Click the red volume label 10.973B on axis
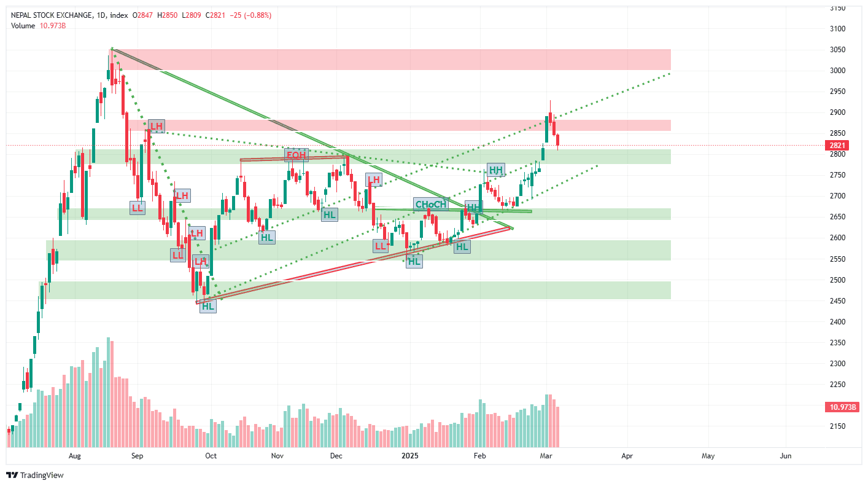This screenshot has height=486, width=868. tap(843, 407)
